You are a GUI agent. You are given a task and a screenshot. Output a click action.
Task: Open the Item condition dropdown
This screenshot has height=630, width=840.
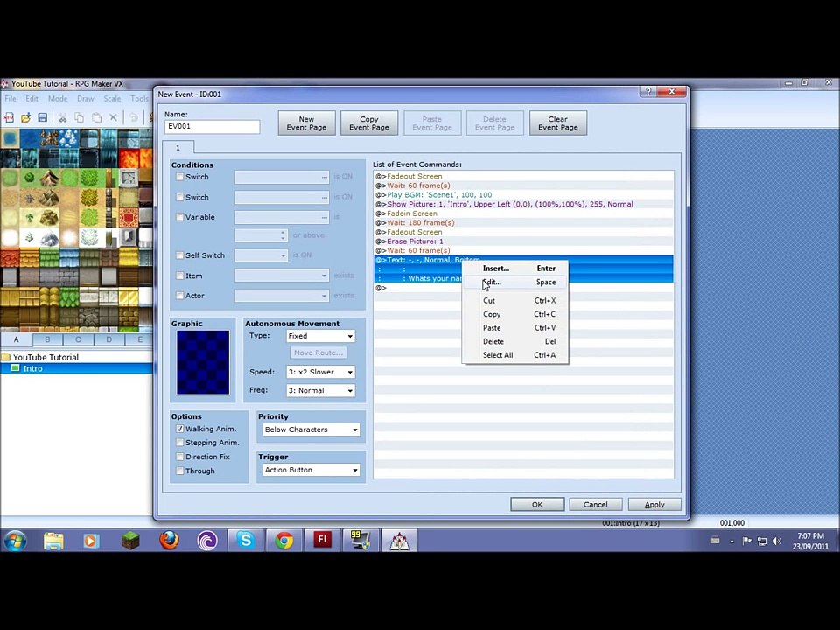click(281, 276)
